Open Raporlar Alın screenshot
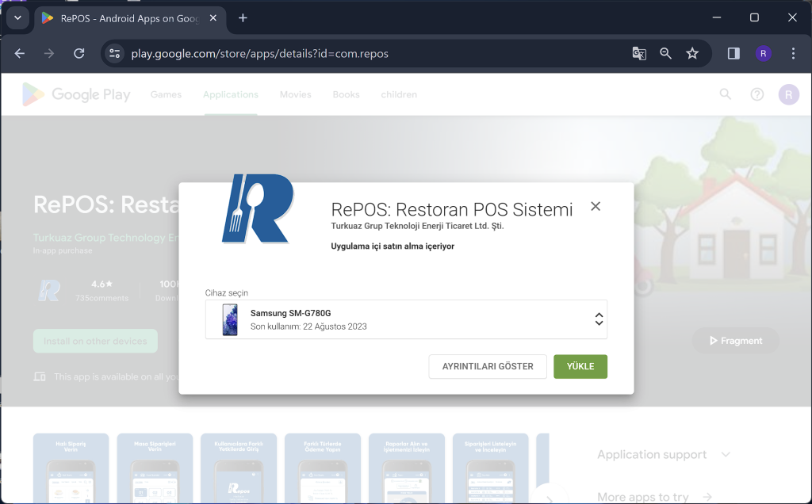This screenshot has height=504, width=812. pos(407,468)
